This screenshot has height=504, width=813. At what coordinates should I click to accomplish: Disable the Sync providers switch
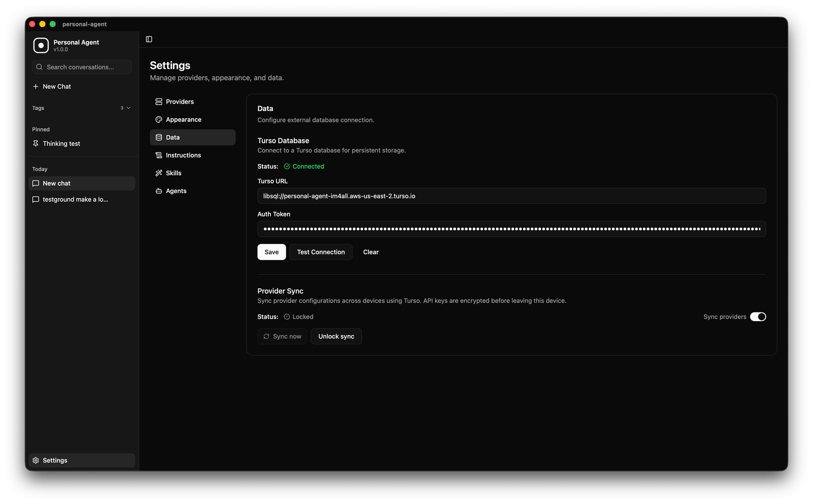758,317
